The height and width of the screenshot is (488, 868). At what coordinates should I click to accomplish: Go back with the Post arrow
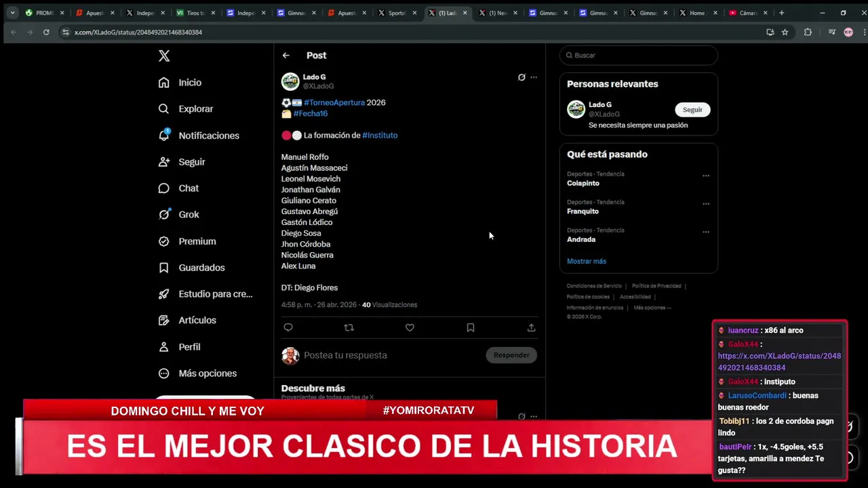point(286,56)
